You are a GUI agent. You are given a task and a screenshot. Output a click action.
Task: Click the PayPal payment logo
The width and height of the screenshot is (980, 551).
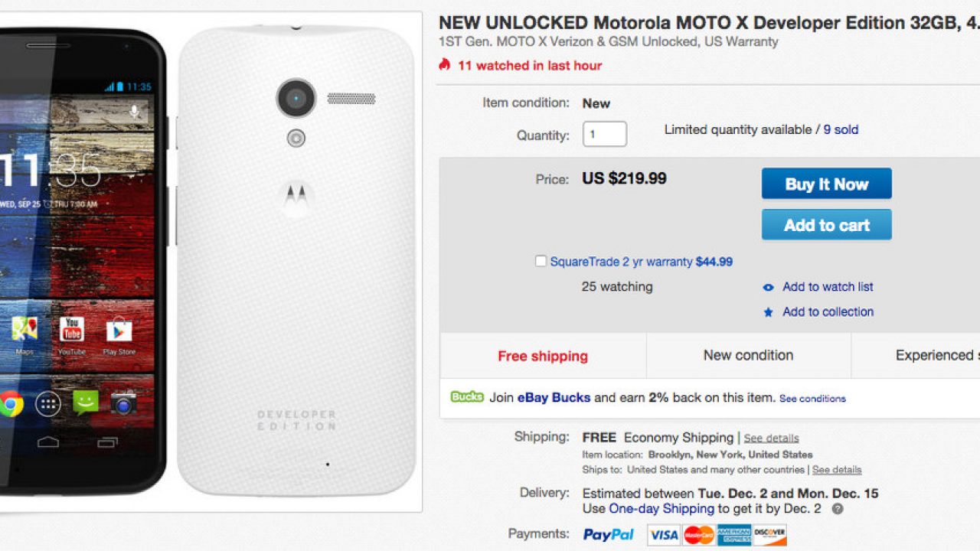(609, 535)
